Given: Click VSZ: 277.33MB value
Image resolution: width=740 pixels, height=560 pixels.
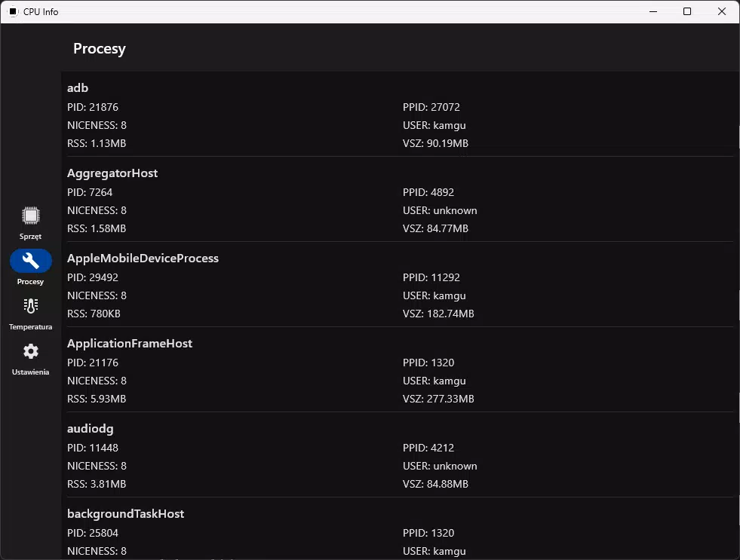Looking at the screenshot, I should pos(438,399).
